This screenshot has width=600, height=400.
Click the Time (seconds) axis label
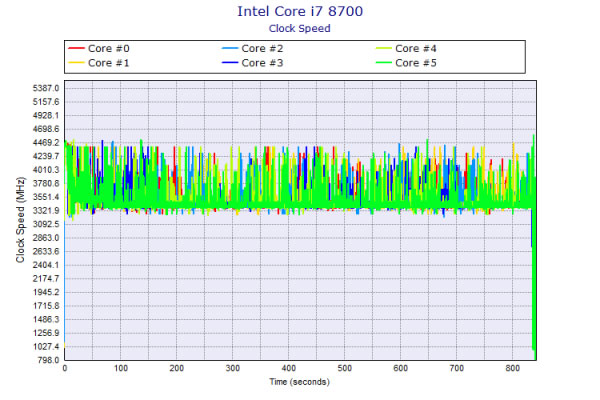[x=299, y=382]
